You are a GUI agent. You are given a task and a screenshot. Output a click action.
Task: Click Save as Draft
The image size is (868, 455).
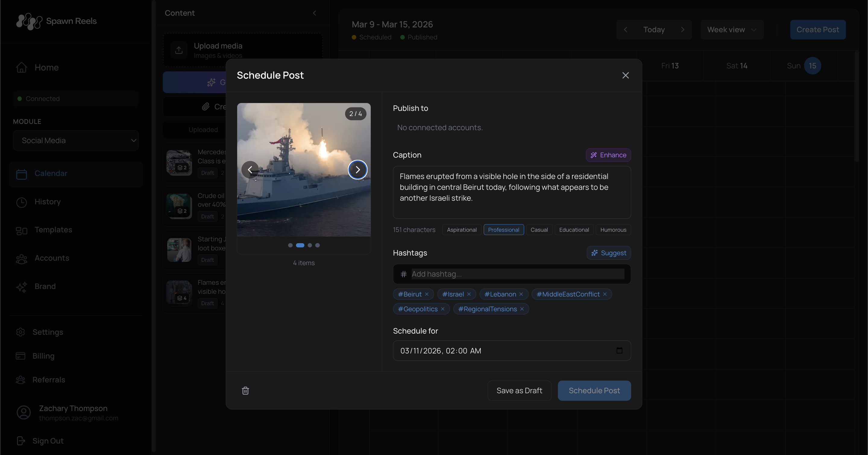click(519, 390)
